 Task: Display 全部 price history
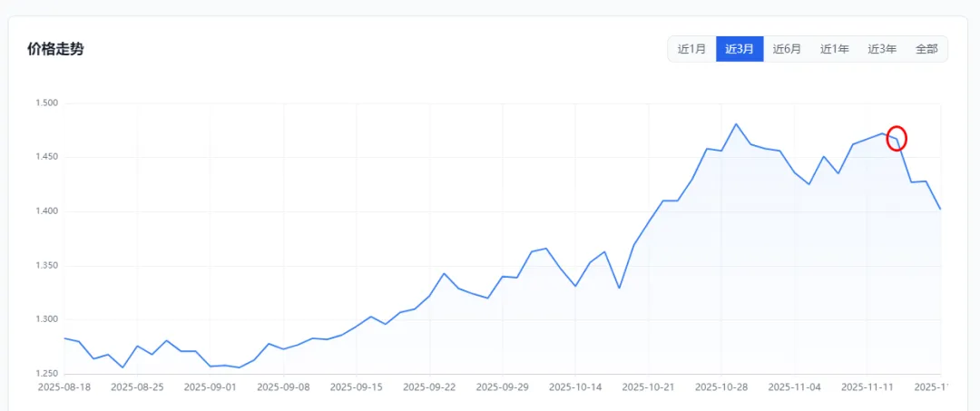pos(926,49)
